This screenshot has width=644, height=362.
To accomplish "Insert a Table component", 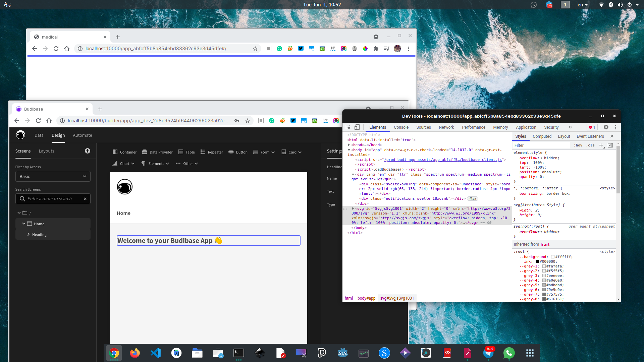I will click(186, 152).
